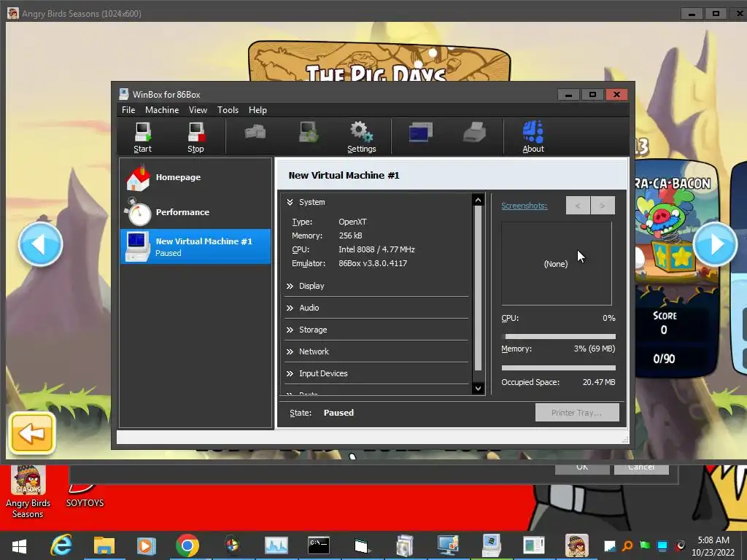Click the 'Intel 8088 / 4.77 MHz' CPU value
Viewport: 747px width, 560px height.
tap(376, 249)
